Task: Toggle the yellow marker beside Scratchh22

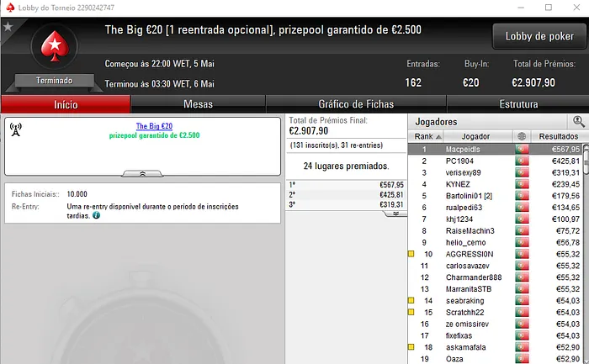Action: tap(411, 312)
